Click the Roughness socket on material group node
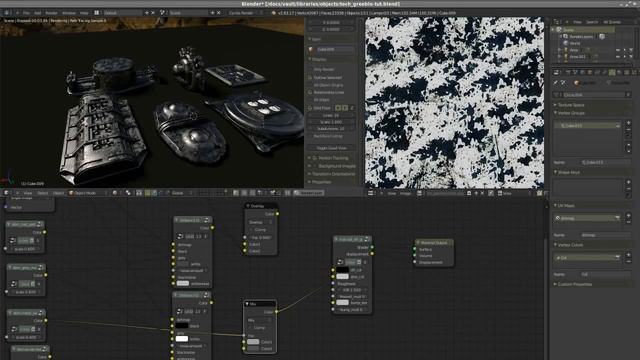Screen dimensions: 640x360 [x=333, y=283]
